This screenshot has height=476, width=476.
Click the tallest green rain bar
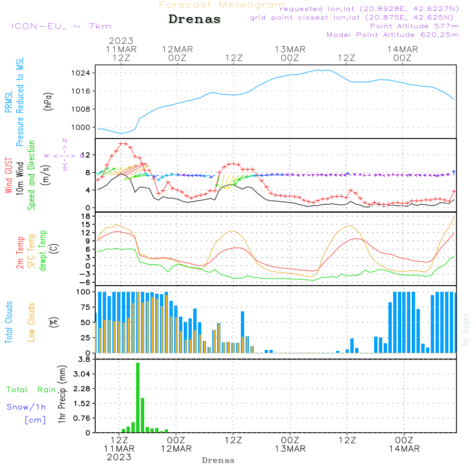pos(138,397)
